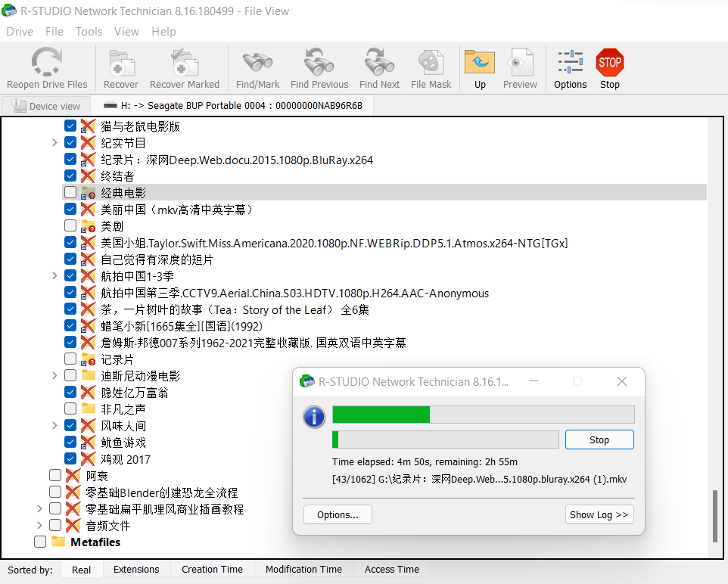Open the Drive menu
The image size is (728, 584).
point(20,32)
